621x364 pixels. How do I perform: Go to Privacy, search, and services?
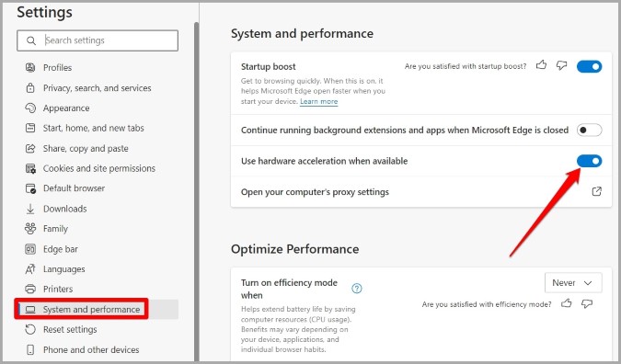97,88
